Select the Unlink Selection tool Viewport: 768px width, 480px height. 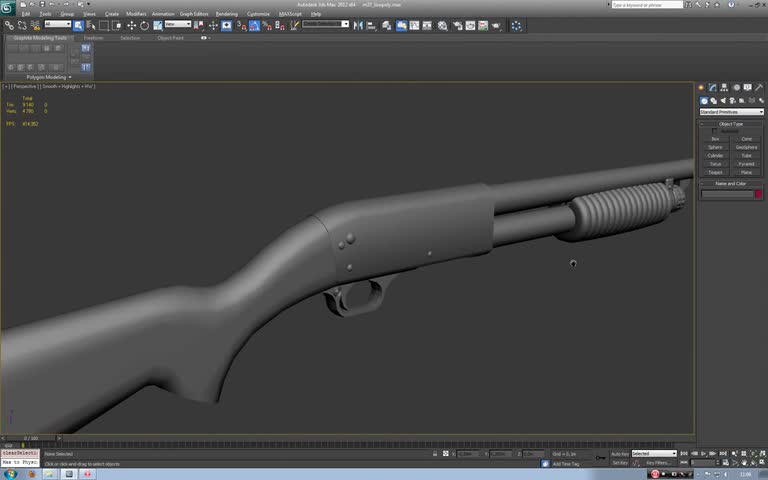point(22,25)
